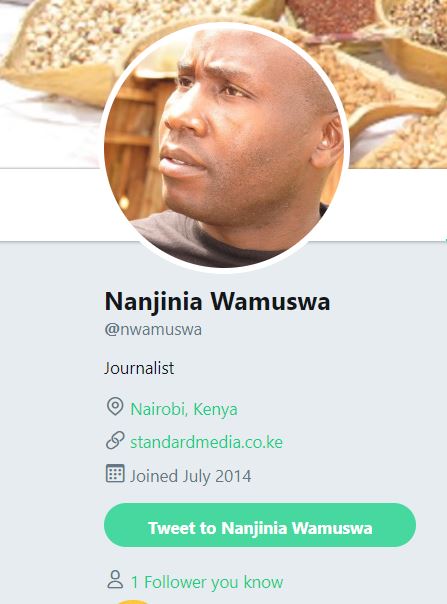Click the Joined July 2014 text
This screenshot has width=447, height=604.
click(x=190, y=476)
